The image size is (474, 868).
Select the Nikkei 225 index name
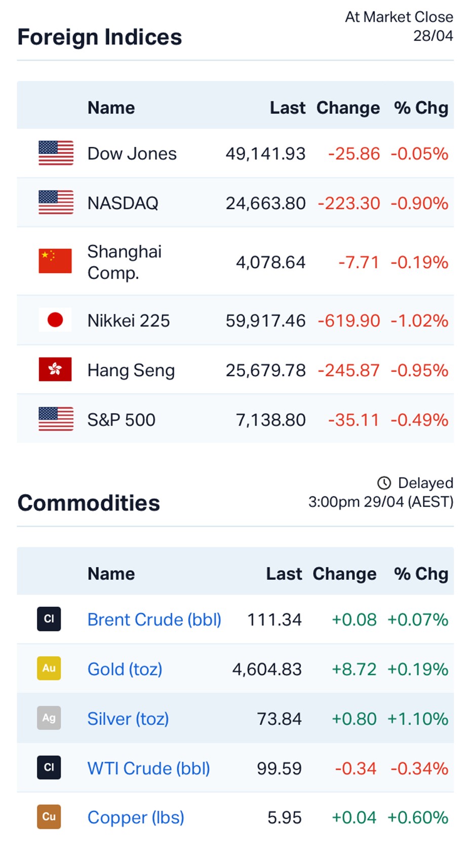(128, 321)
